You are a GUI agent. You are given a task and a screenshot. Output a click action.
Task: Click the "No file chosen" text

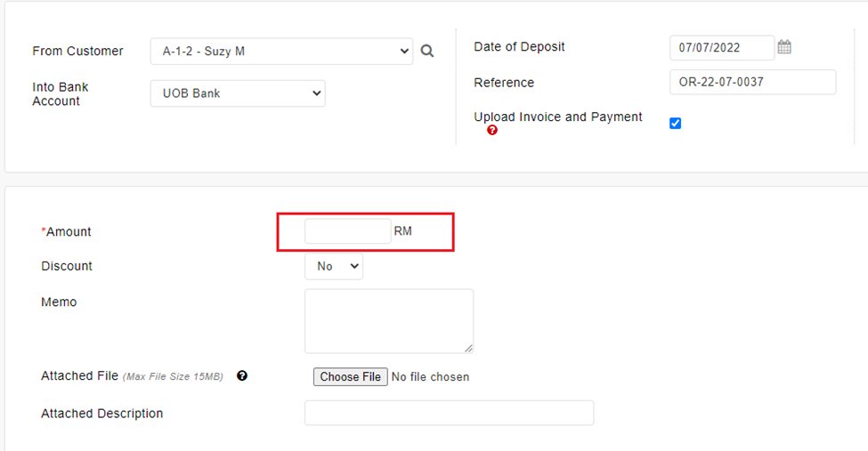coord(430,377)
